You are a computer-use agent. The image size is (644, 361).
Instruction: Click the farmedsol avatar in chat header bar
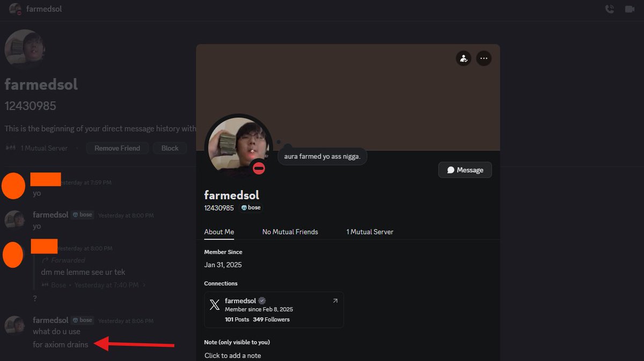coord(15,9)
